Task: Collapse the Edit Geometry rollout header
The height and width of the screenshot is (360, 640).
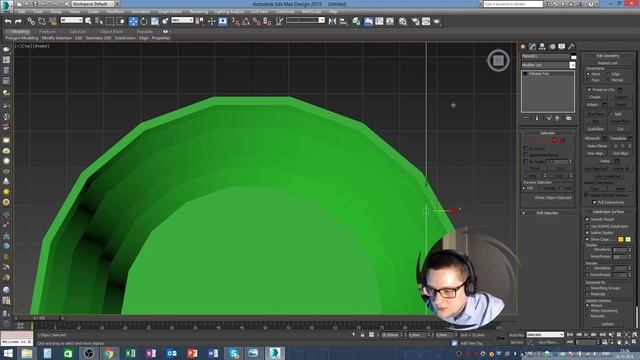Action: click(608, 56)
